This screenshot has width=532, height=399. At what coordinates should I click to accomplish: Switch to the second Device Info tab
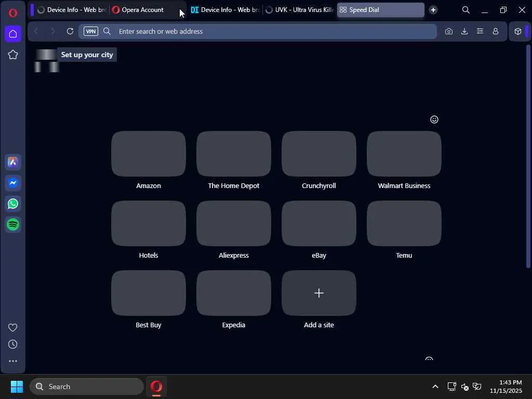[225, 10]
